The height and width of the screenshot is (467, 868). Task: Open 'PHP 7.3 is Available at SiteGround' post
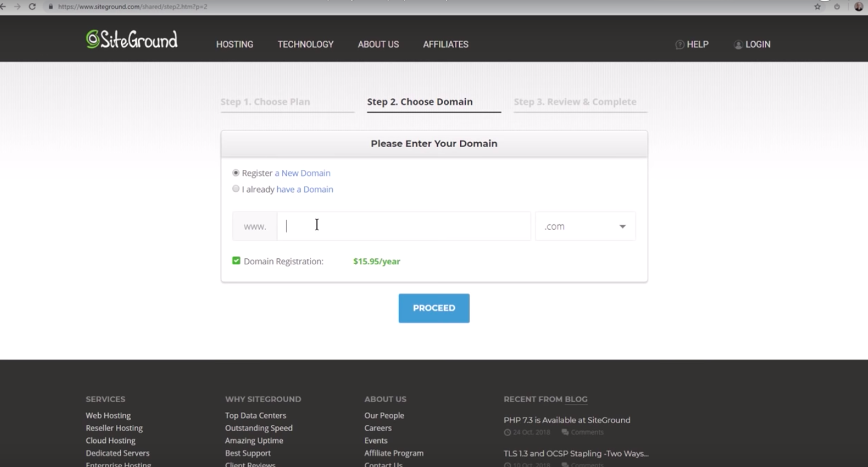[x=567, y=420]
